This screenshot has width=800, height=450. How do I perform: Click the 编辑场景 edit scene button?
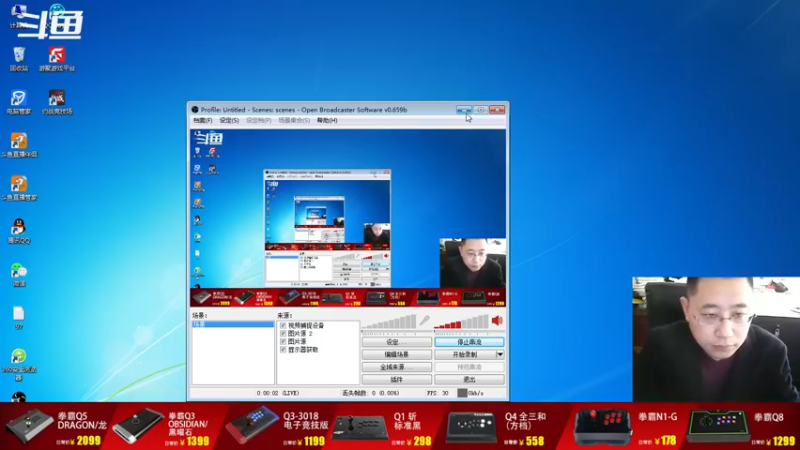tap(396, 355)
